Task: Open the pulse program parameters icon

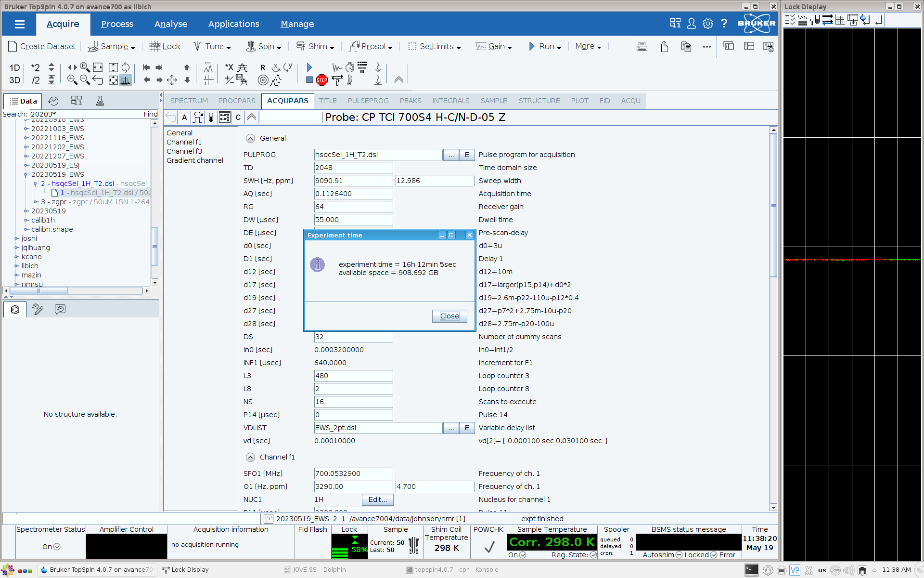Action: coord(198,117)
